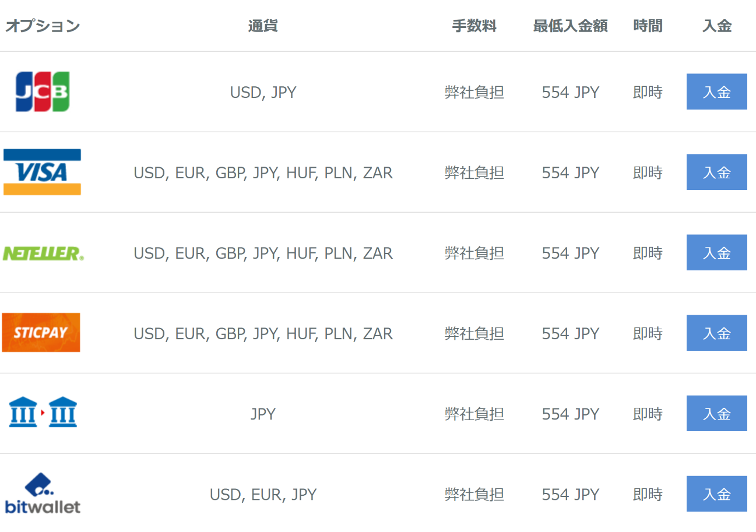Click the USD, JPY currency text for JCB
Viewport: 756px width, 532px height.
pos(263,93)
